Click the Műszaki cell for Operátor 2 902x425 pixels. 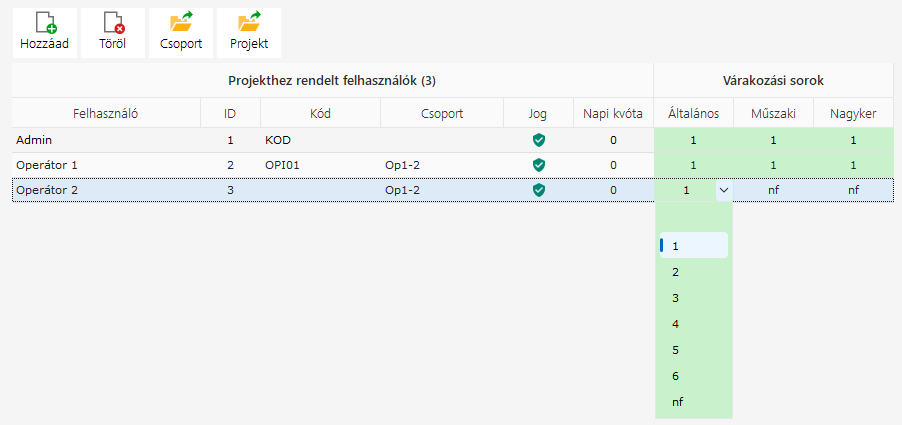(773, 190)
